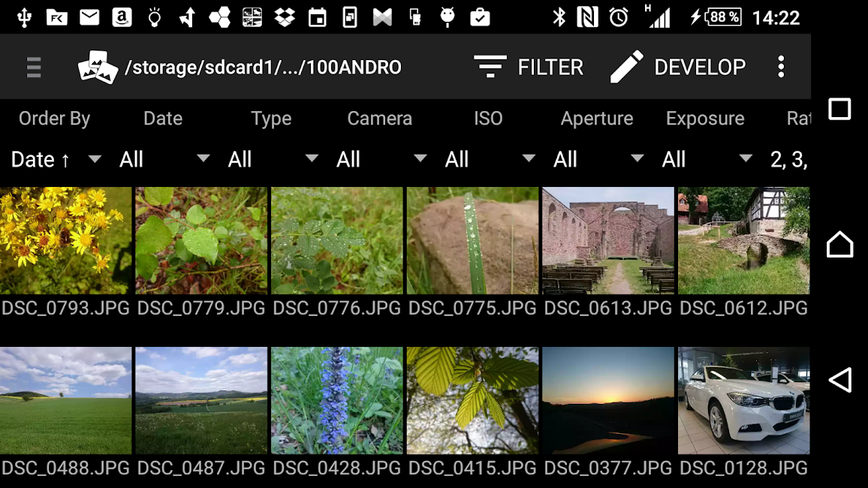Select the white BMW car photo DSC_0128.JPG

743,400
